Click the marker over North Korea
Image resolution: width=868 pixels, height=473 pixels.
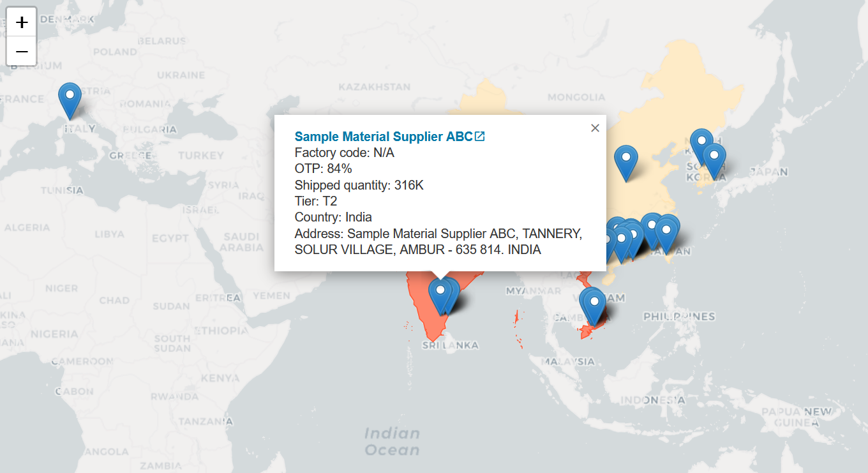pos(701,143)
